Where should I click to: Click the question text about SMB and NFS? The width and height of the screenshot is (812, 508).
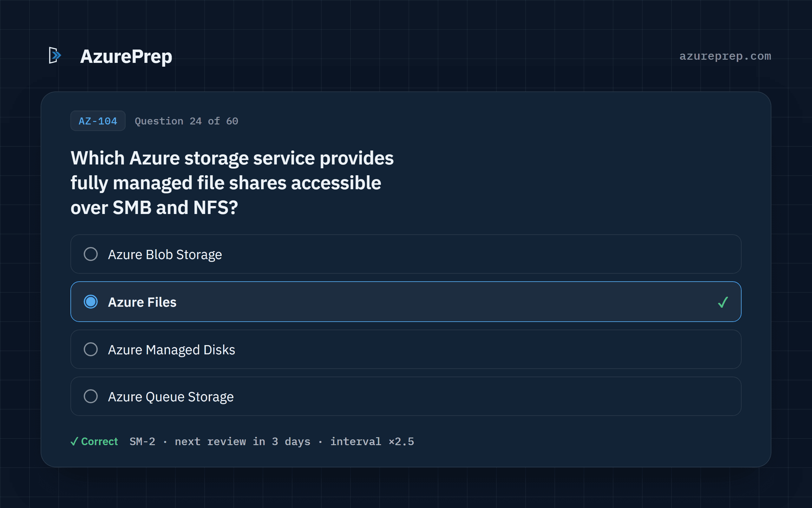[x=232, y=183]
